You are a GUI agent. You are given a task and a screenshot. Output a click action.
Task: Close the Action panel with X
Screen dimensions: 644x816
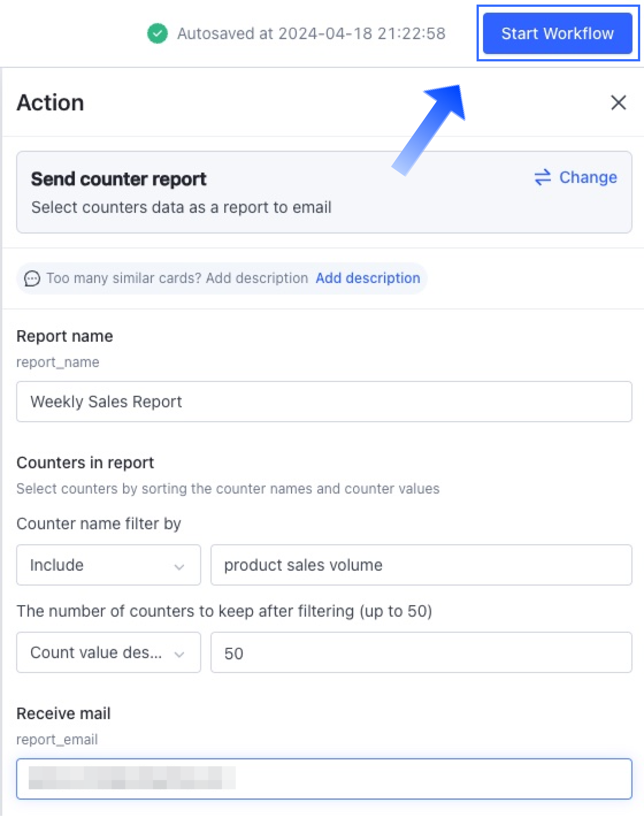click(x=618, y=102)
